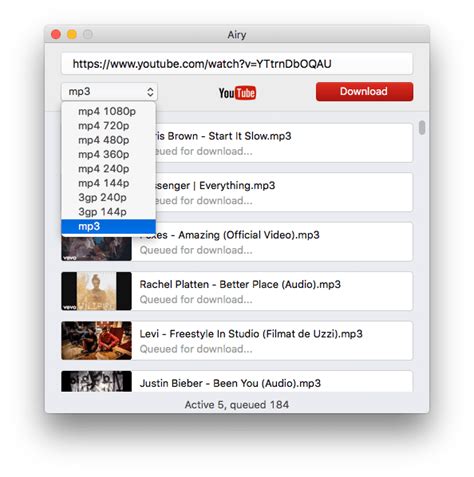
Task: Select mp4 144p format
Action: (x=108, y=183)
